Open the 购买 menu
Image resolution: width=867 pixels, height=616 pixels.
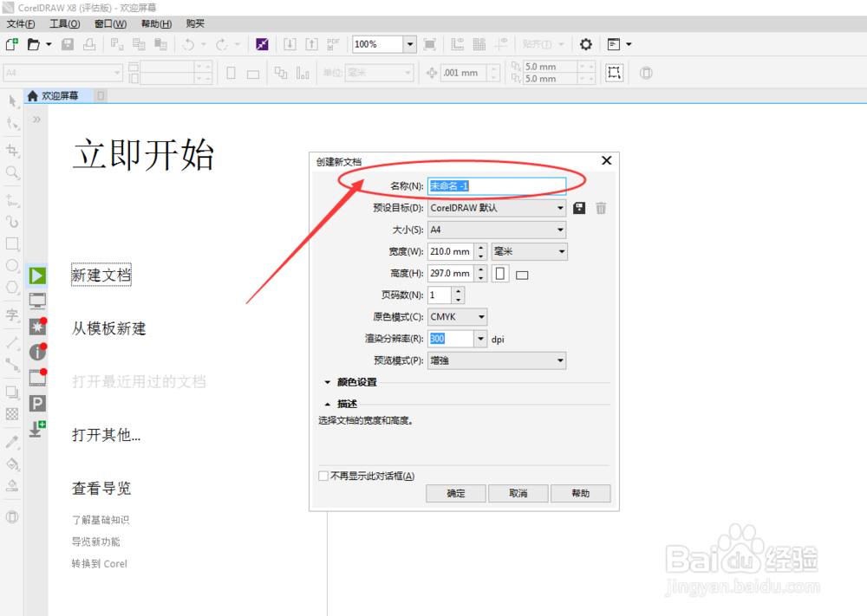pos(195,23)
